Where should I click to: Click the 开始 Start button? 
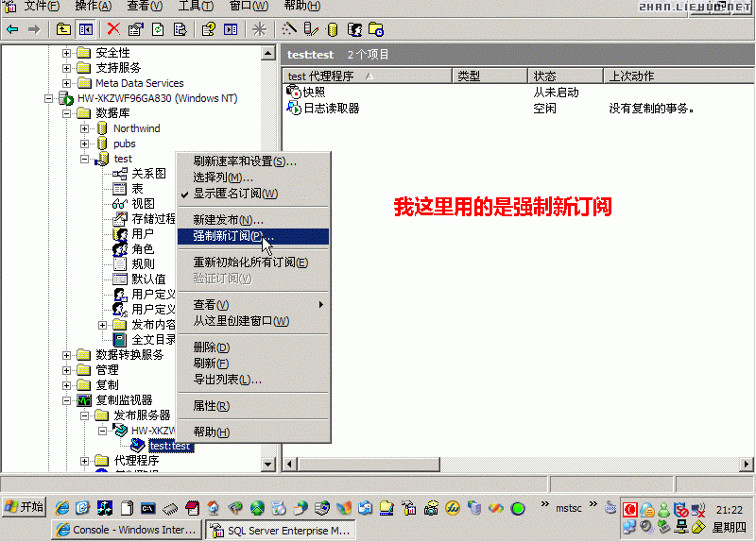click(x=25, y=507)
